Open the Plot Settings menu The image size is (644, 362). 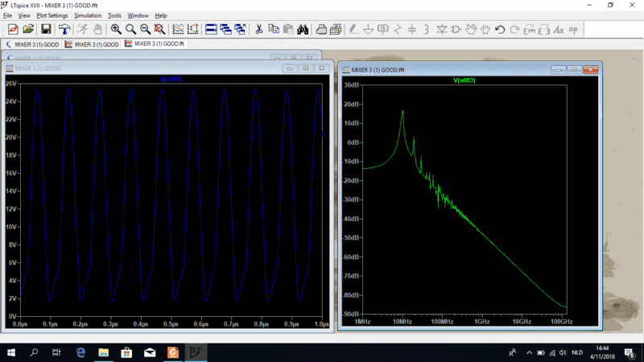(52, 15)
